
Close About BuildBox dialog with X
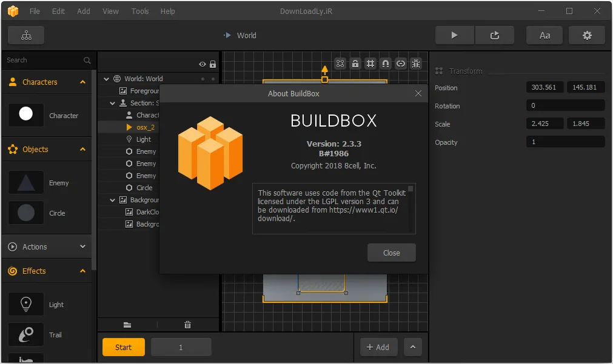click(x=418, y=93)
